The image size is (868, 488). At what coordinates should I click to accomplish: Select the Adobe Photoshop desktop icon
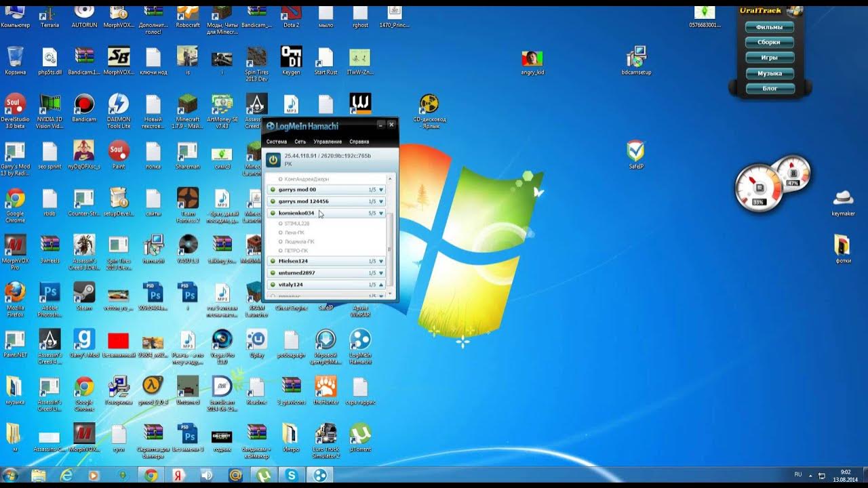tap(50, 298)
